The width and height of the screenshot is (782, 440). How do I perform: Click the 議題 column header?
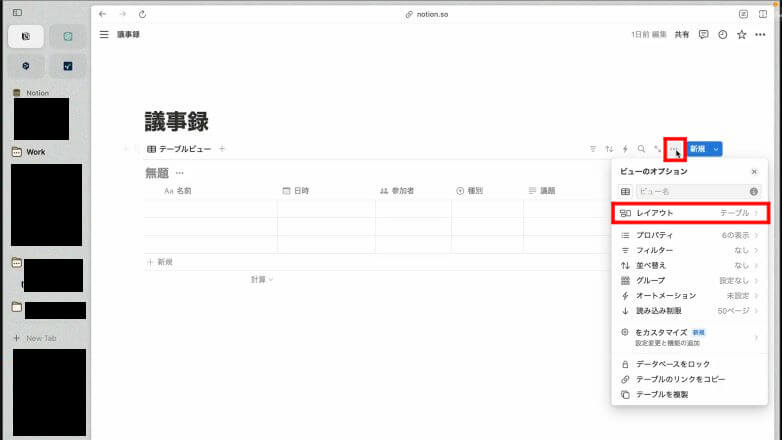(542, 191)
